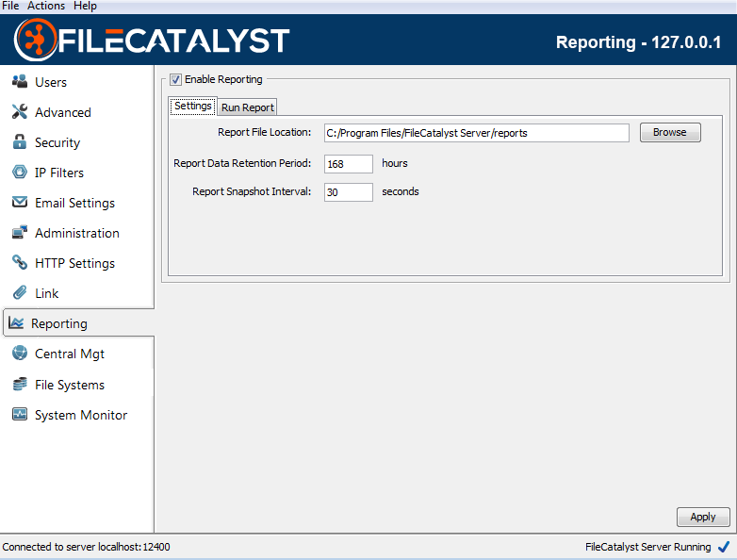The height and width of the screenshot is (560, 737).
Task: Select the Settings tab
Action: (192, 106)
